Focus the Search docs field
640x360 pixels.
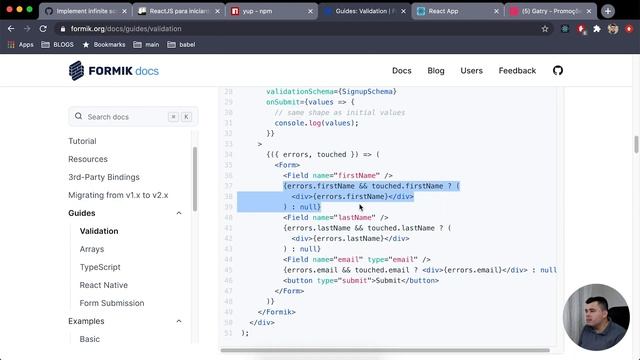tap(133, 117)
